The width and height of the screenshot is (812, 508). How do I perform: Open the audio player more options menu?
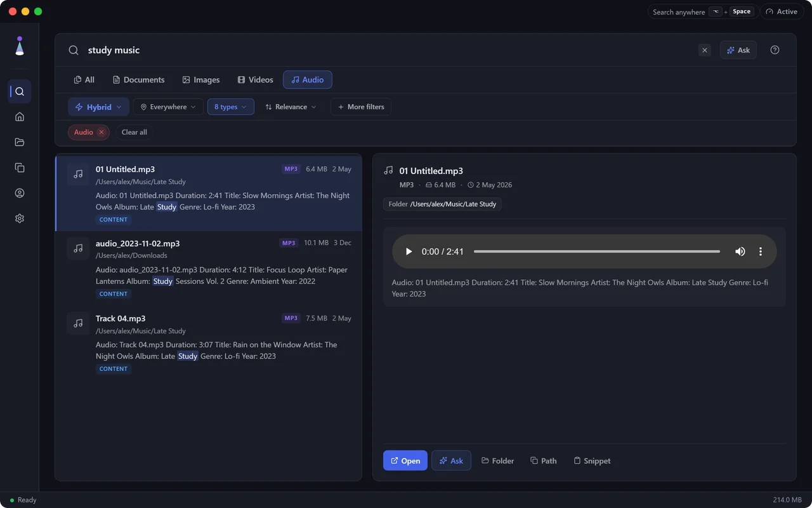point(761,251)
